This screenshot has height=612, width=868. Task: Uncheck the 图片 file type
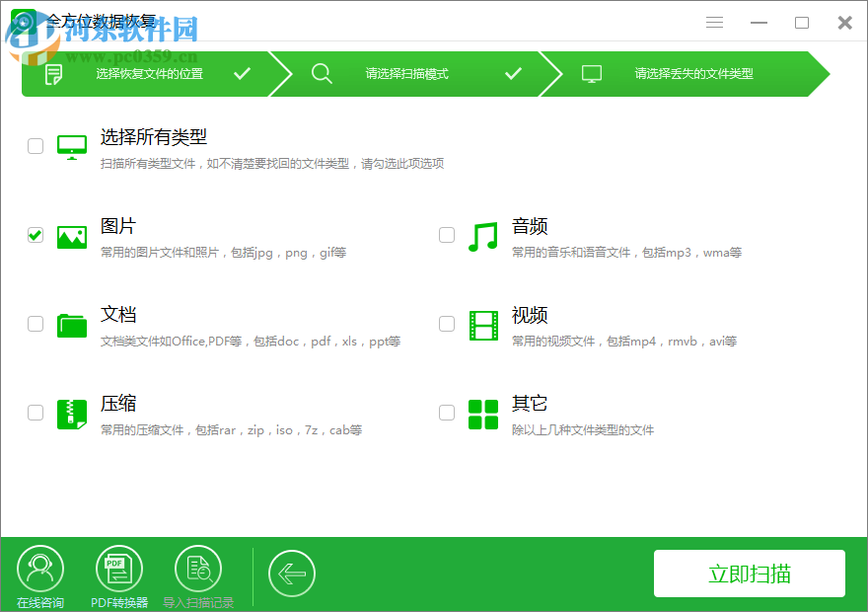click(x=36, y=235)
